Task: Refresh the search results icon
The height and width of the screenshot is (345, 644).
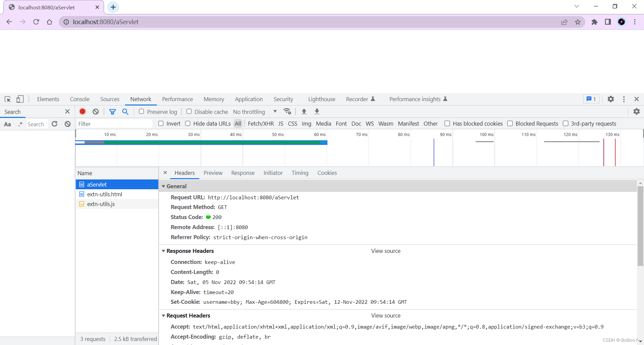Action: (55, 124)
